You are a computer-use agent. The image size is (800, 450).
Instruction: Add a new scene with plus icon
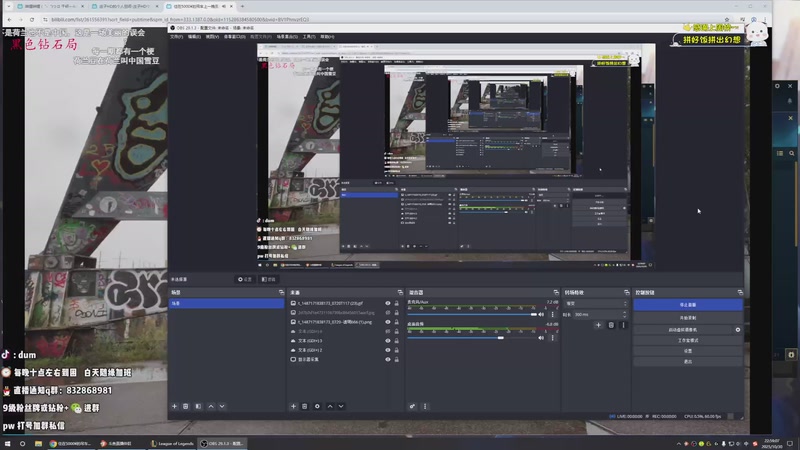click(174, 406)
